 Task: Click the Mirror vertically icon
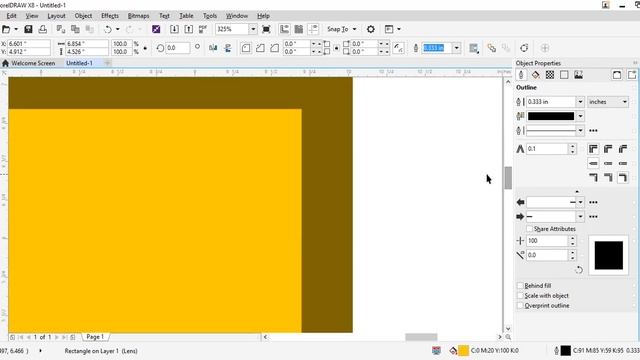pos(228,48)
